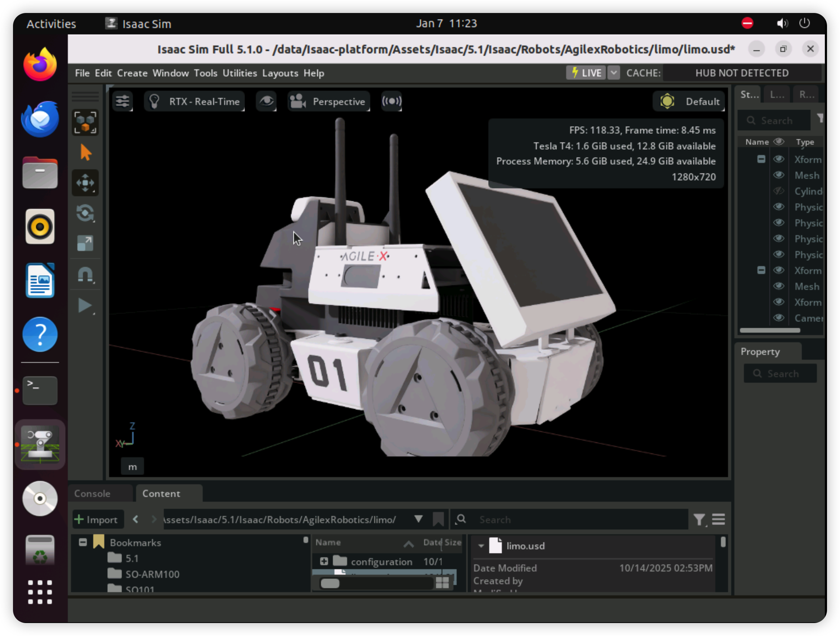
Task: Click the viewport eye display icon
Action: (x=266, y=101)
